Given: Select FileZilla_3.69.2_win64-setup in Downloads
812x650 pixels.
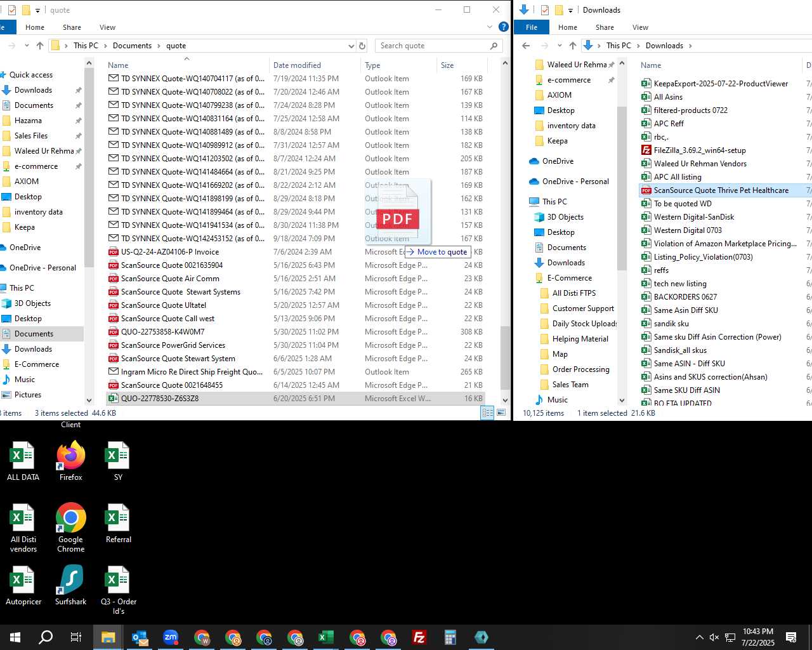Looking at the screenshot, I should point(700,150).
